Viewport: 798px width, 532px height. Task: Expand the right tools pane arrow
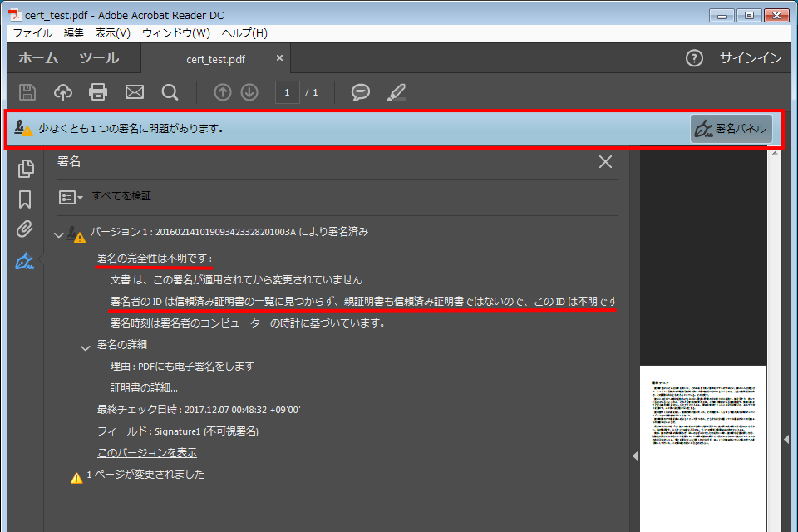point(786,439)
